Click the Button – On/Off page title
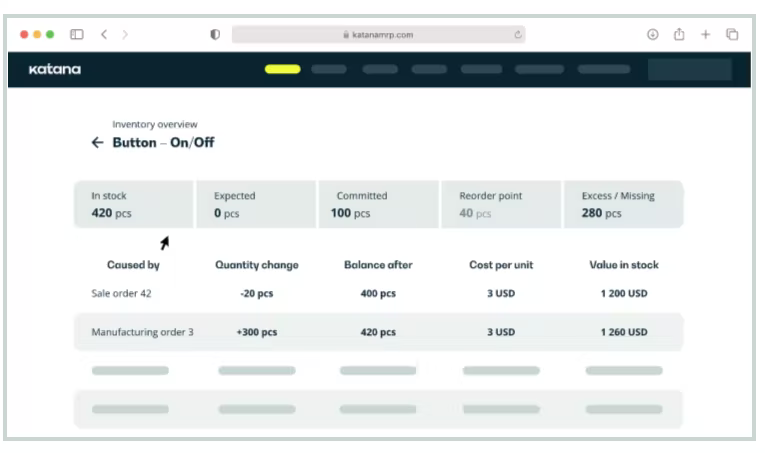This screenshot has height=453, width=765. click(x=163, y=142)
